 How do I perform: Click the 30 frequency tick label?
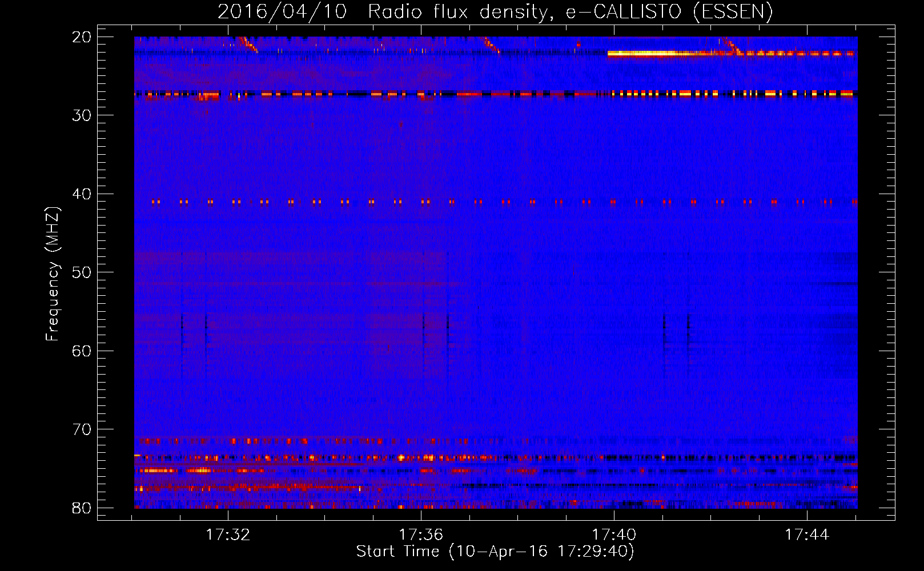coord(82,115)
